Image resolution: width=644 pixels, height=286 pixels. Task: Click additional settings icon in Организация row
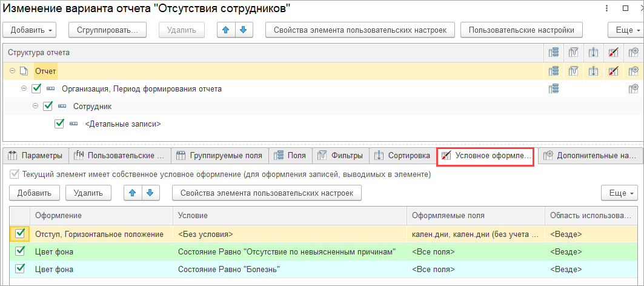tap(633, 89)
